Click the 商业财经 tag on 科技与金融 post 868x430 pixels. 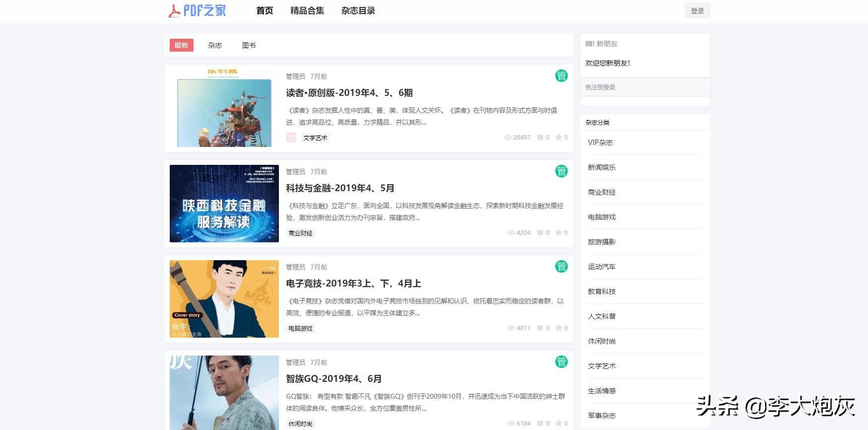[x=300, y=233]
